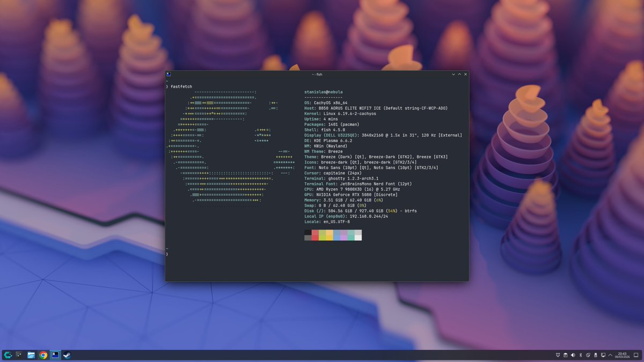Open the audio volume tray icon
Viewport: 644px width, 362px height.
pyautogui.click(x=573, y=355)
